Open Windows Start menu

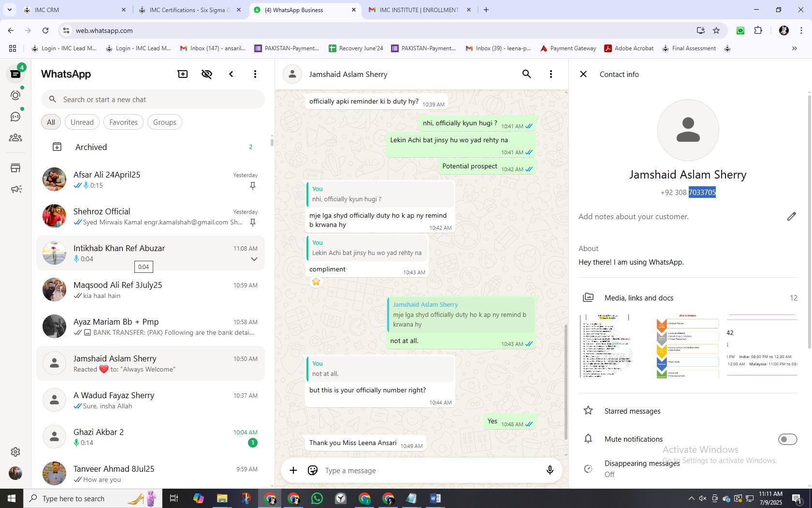tap(12, 498)
